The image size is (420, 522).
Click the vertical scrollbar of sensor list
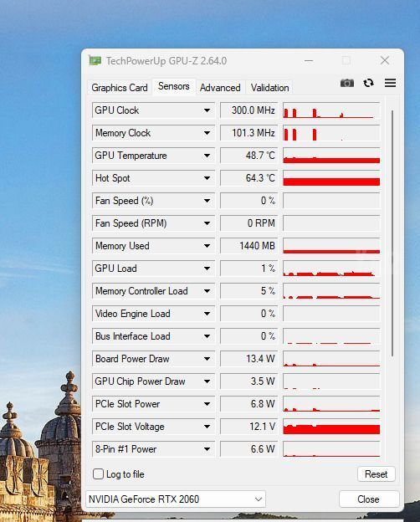(x=392, y=233)
